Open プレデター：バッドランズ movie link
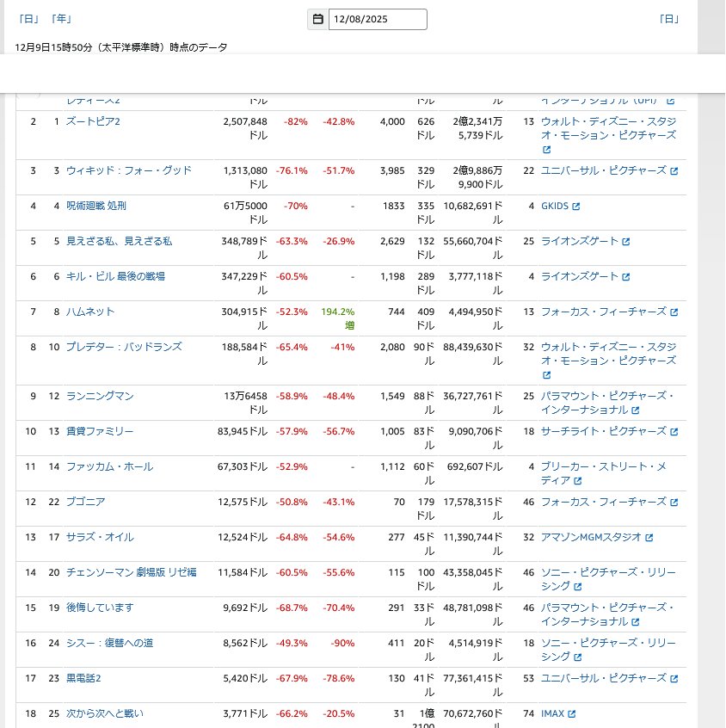726x728 pixels. [124, 347]
